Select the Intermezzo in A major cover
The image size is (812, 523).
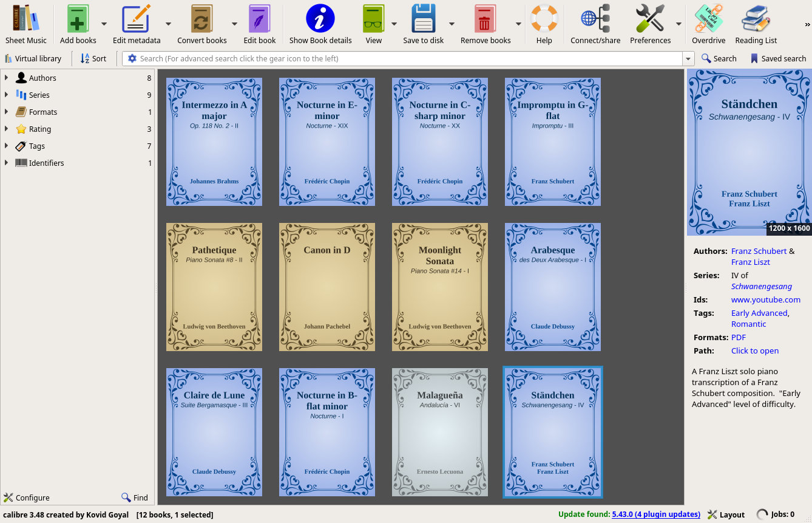[x=214, y=142]
